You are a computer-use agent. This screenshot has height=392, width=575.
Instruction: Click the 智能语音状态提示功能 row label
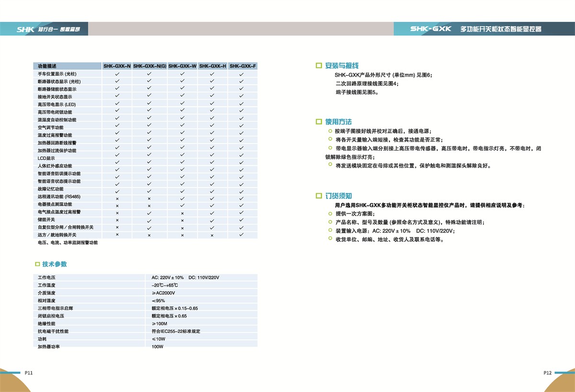click(x=59, y=181)
